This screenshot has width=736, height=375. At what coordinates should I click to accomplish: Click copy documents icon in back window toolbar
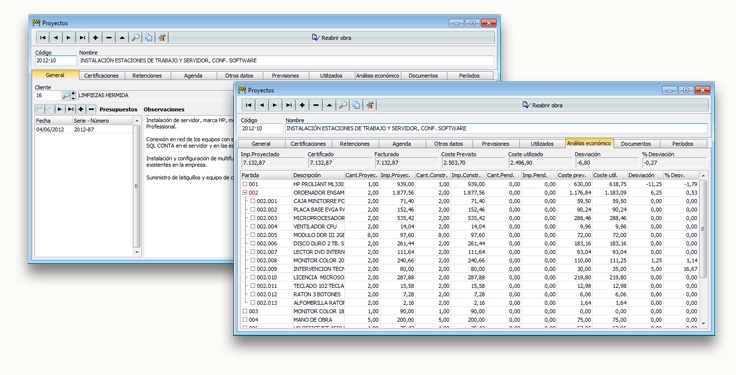point(148,38)
